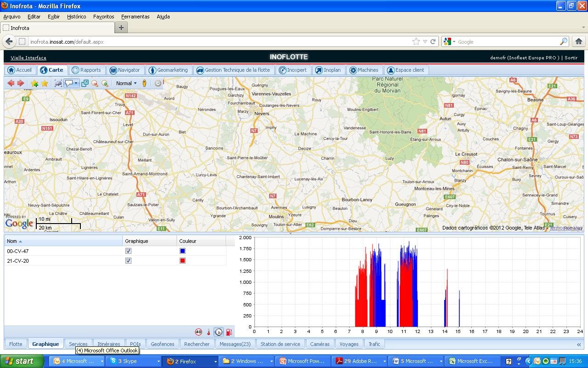Image resolution: width=588 pixels, height=368 pixels.
Task: Open the Voyages bottom tab
Action: [x=349, y=344]
